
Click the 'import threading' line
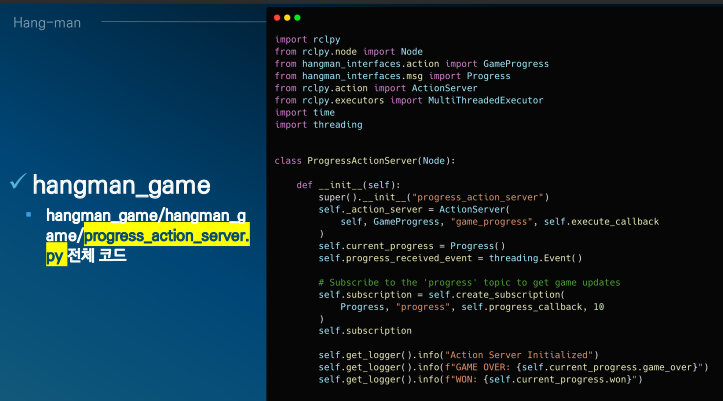tap(319, 125)
